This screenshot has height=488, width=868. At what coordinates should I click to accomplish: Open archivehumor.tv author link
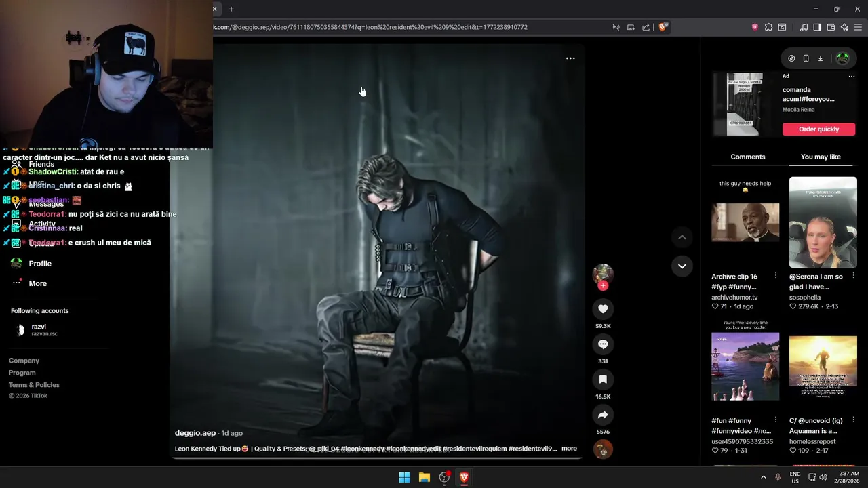pos(734,297)
